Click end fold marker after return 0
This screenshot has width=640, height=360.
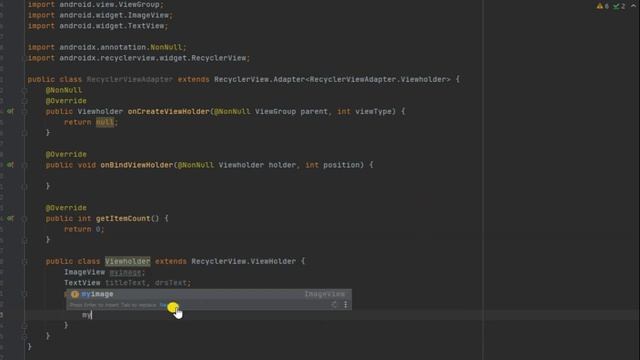[24, 240]
